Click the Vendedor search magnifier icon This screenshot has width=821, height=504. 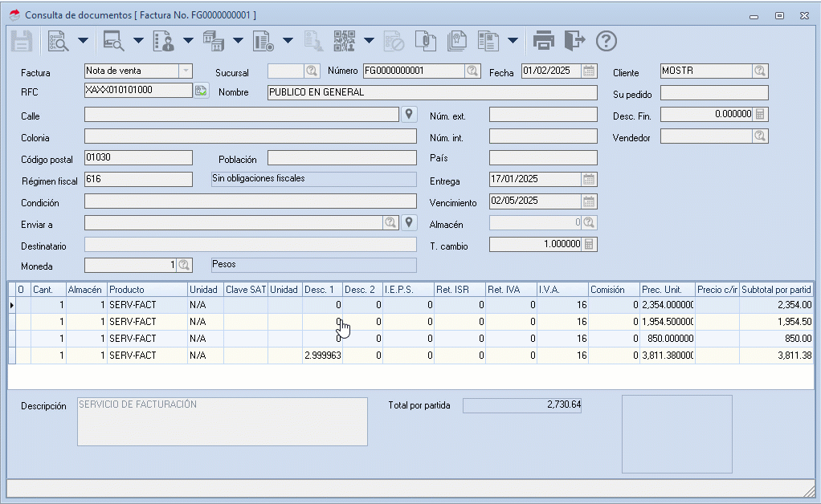point(760,136)
